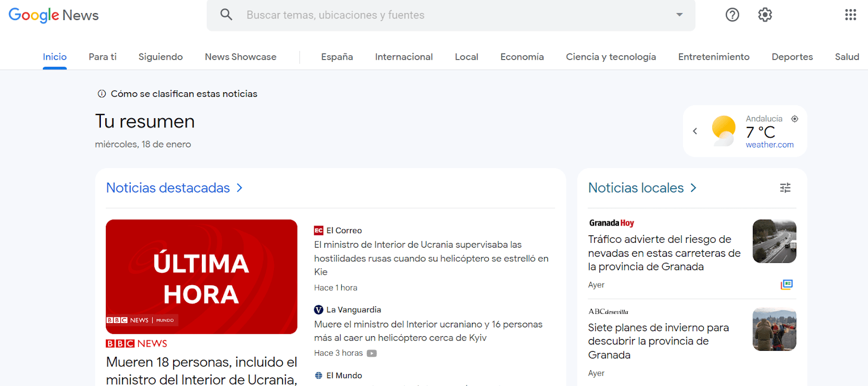The image size is (868, 386).
Task: Open BBC headline 'Mueren 18 personas'
Action: (202, 370)
